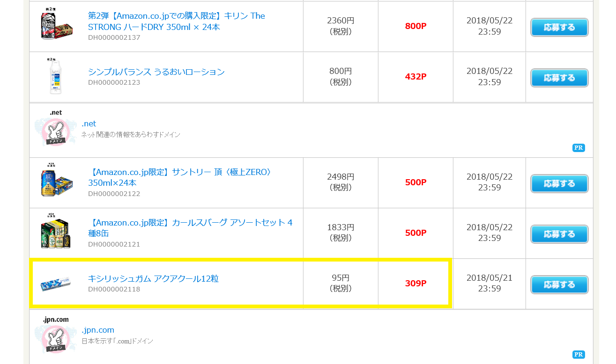Click the PR badge in .jpn.com row
The height and width of the screenshot is (364, 616).
click(x=579, y=354)
